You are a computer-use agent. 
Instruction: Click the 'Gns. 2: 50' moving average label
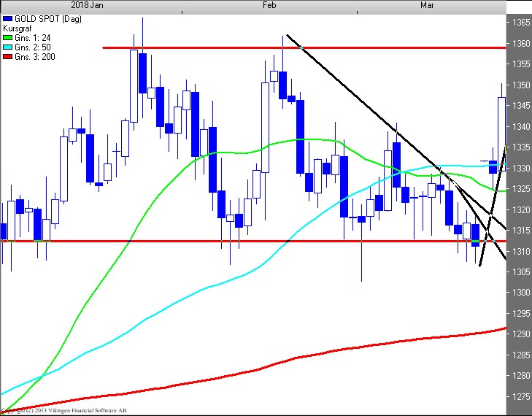pyautogui.click(x=33, y=47)
